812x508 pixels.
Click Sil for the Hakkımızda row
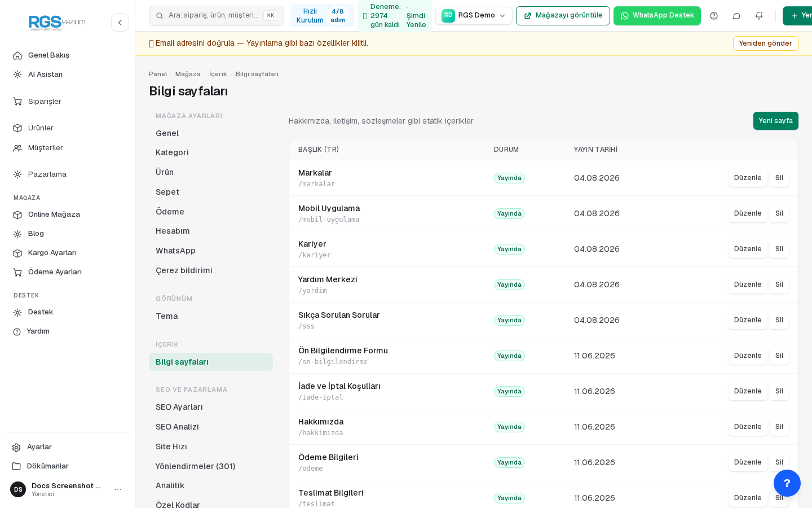(779, 427)
